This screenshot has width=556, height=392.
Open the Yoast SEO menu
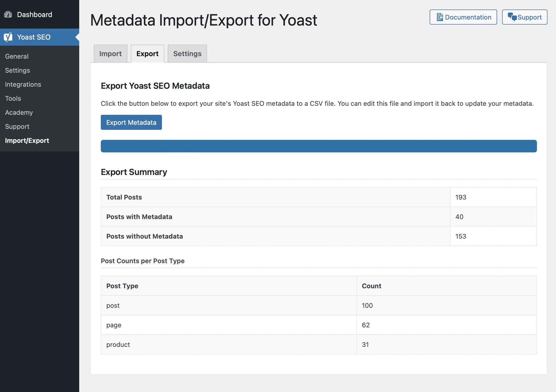(40, 37)
